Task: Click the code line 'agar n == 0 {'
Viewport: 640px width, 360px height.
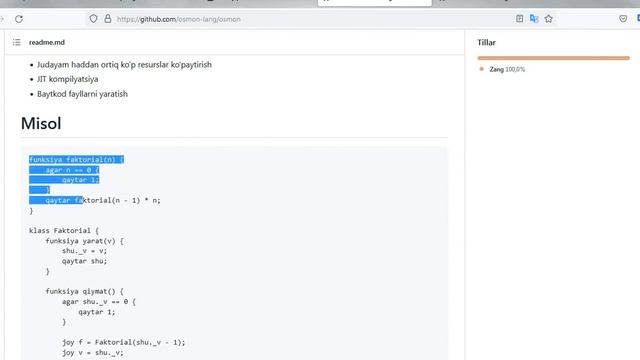Action: pos(72,170)
